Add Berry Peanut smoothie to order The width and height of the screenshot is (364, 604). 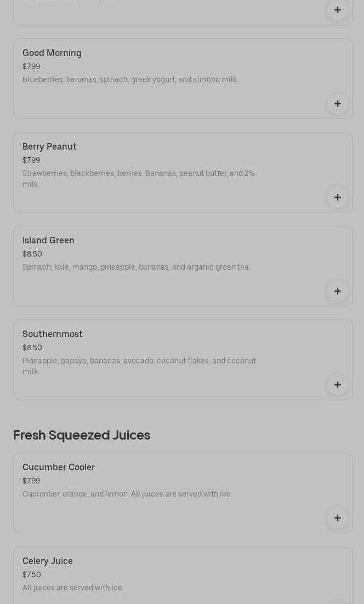tap(337, 197)
